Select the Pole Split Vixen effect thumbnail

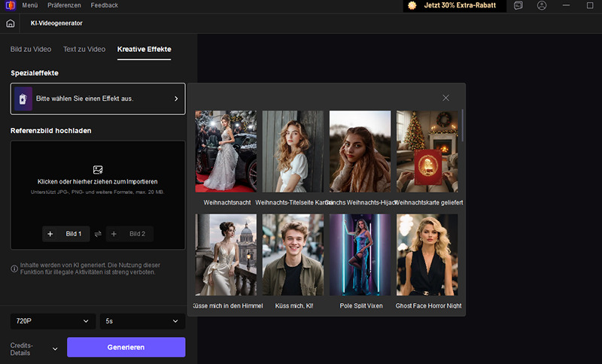(360, 255)
